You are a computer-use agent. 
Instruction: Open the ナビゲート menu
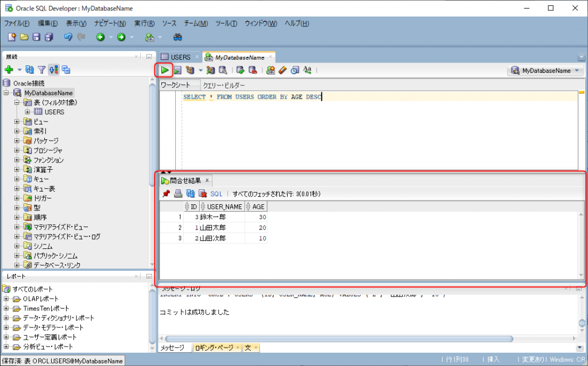[110, 23]
